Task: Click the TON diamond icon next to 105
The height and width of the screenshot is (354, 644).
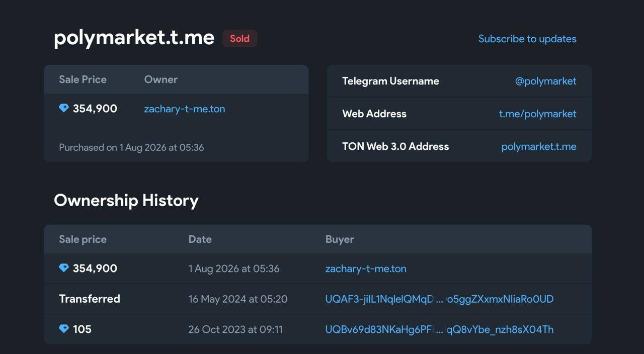Action: click(x=64, y=329)
